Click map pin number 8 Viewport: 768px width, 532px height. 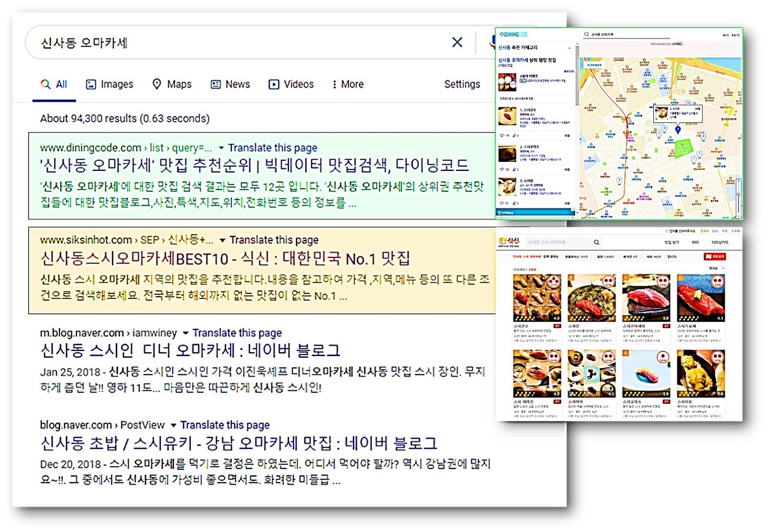coord(703,137)
